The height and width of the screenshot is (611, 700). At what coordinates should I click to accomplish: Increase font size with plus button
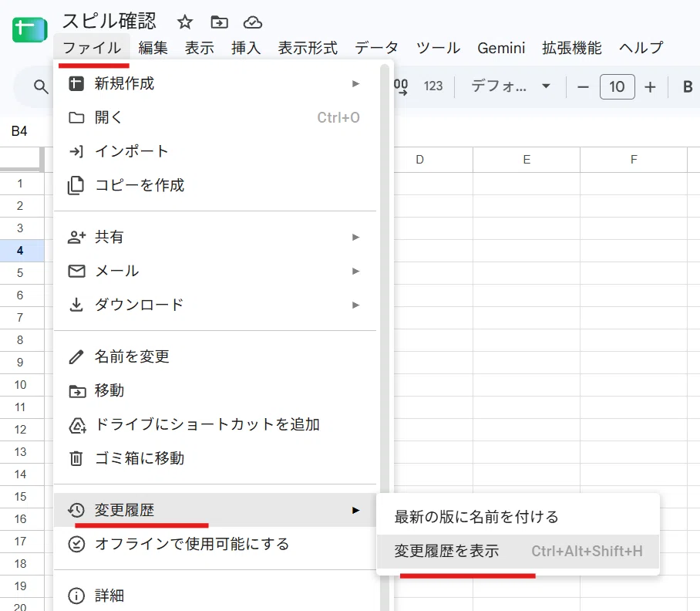point(650,86)
